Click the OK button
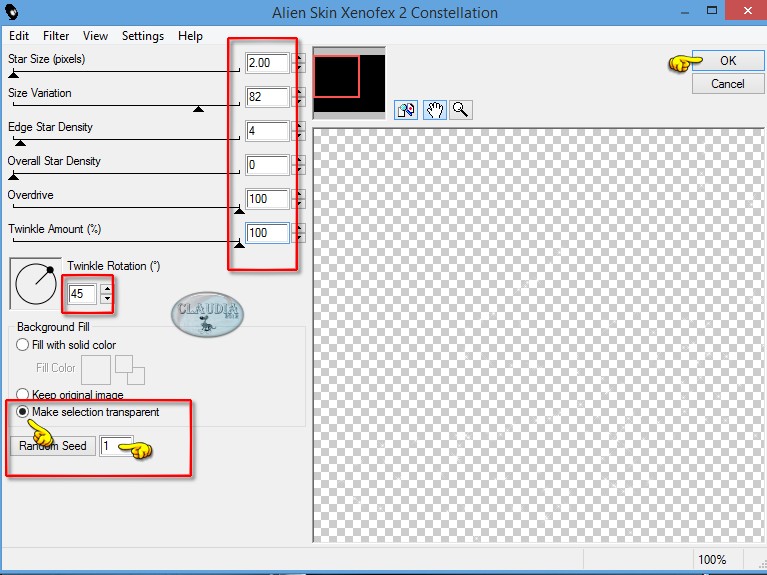The image size is (767, 575). point(727,61)
